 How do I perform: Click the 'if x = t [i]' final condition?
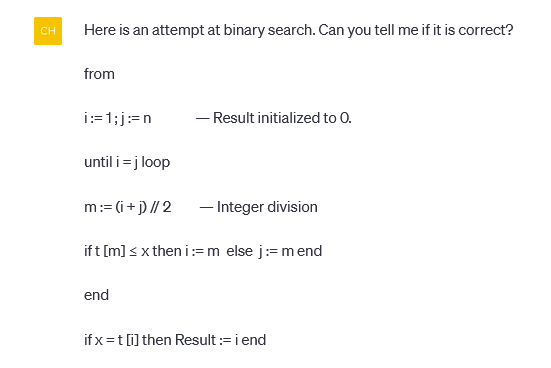coord(111,340)
